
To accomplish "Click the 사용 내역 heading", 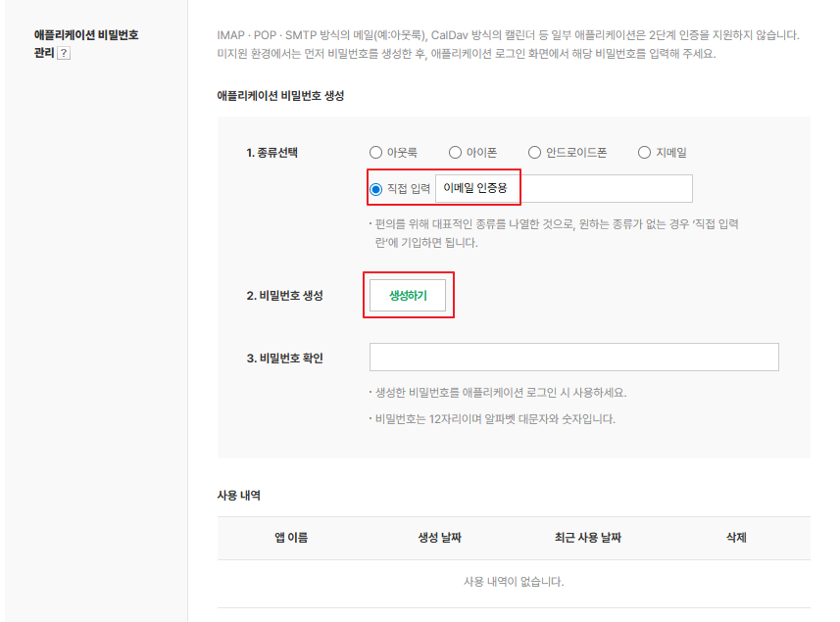I will (238, 495).
